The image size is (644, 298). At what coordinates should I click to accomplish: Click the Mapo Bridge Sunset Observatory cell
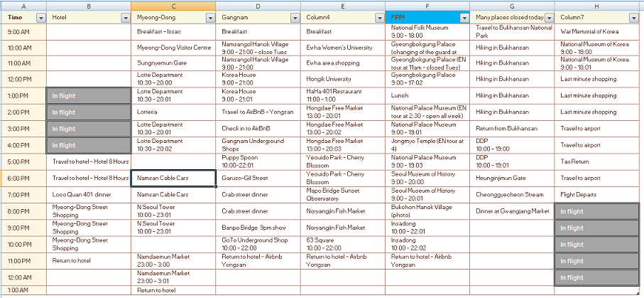tap(344, 194)
